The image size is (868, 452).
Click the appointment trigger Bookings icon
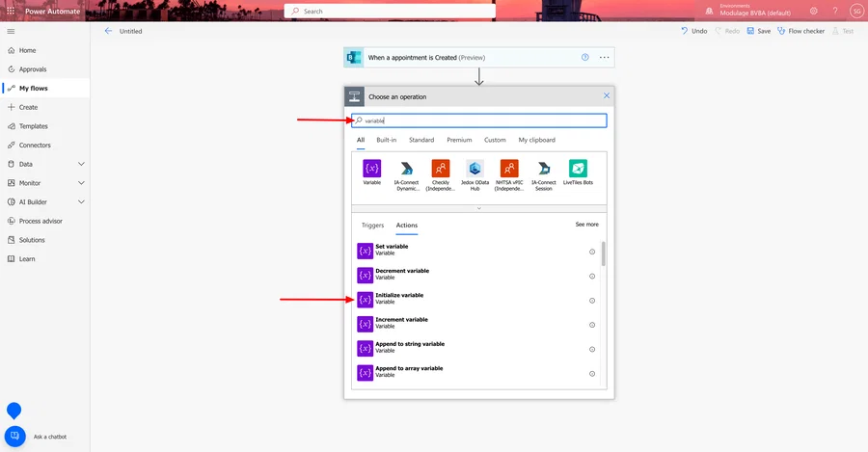(x=353, y=57)
